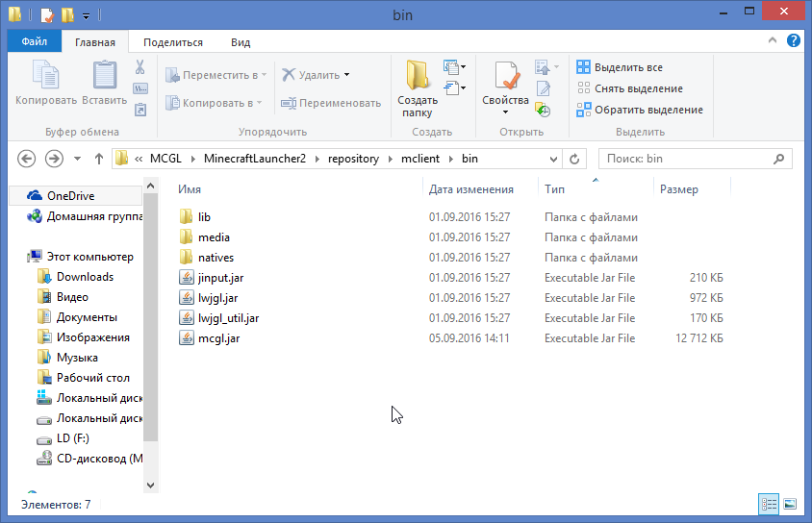812x523 pixels.
Task: Switch to large icons view in status bar
Action: click(790, 504)
